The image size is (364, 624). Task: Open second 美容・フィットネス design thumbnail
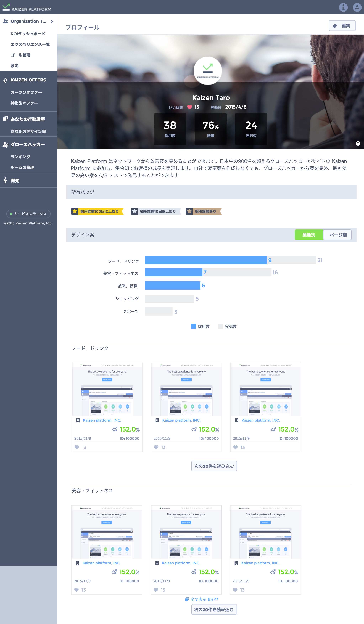(186, 532)
